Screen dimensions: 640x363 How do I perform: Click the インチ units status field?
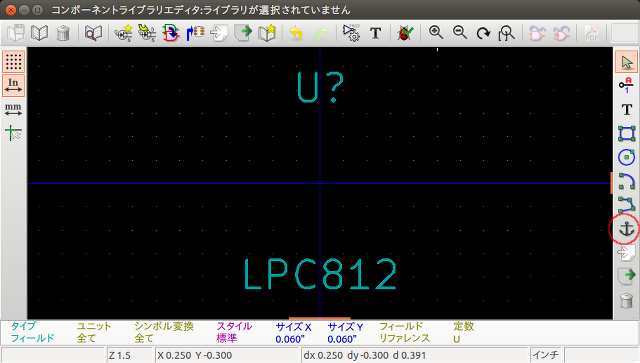click(546, 355)
